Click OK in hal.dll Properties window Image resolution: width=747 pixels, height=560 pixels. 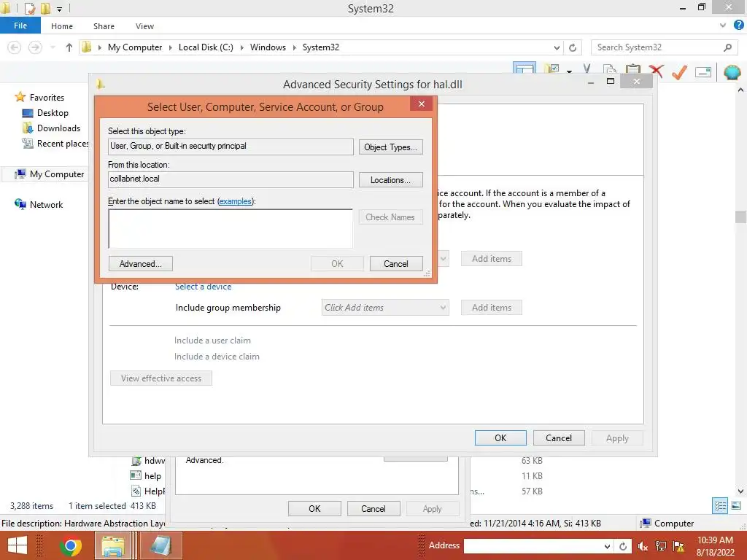pos(314,508)
